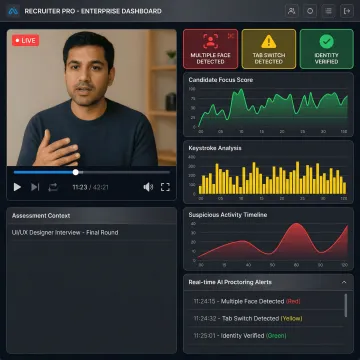360x360 pixels.
Task: Open the users icon in header
Action: click(x=292, y=11)
